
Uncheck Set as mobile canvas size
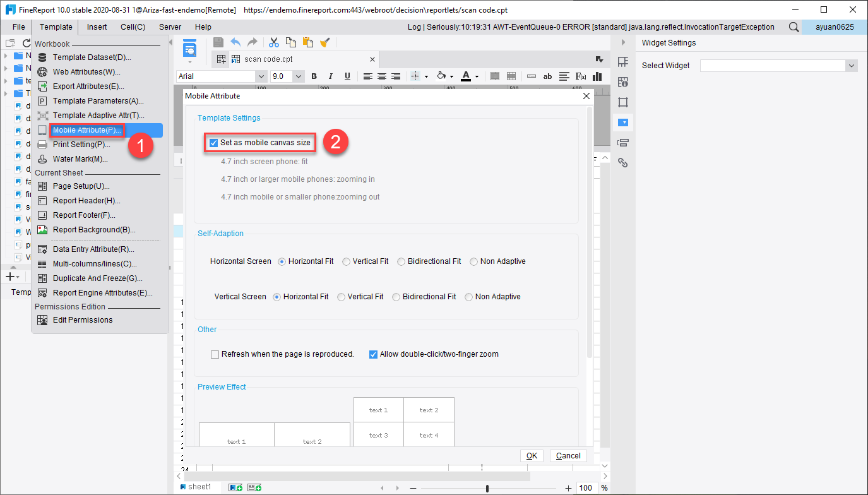point(213,143)
